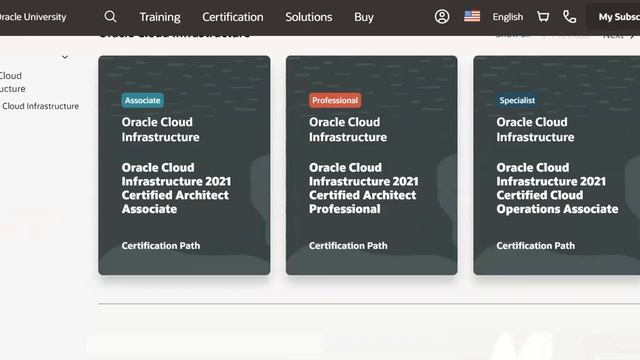Click Certification Path on the Associate card
Image resolution: width=640 pixels, height=360 pixels.
pos(161,246)
